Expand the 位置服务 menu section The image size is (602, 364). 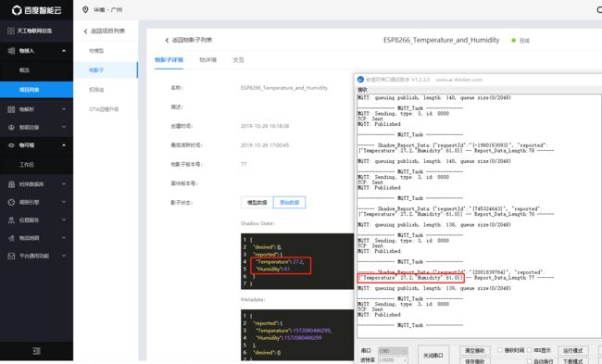[64, 220]
